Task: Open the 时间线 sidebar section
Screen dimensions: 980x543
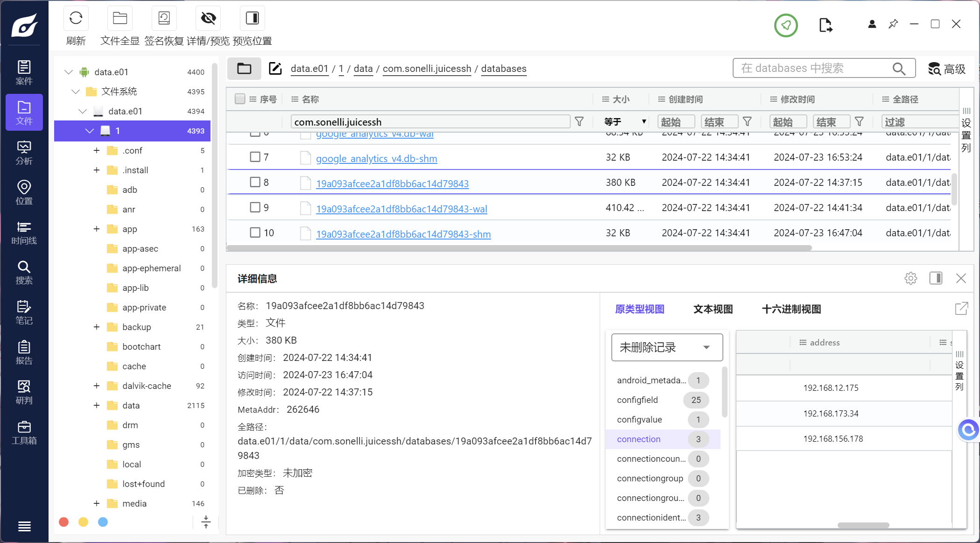Action: (x=24, y=233)
